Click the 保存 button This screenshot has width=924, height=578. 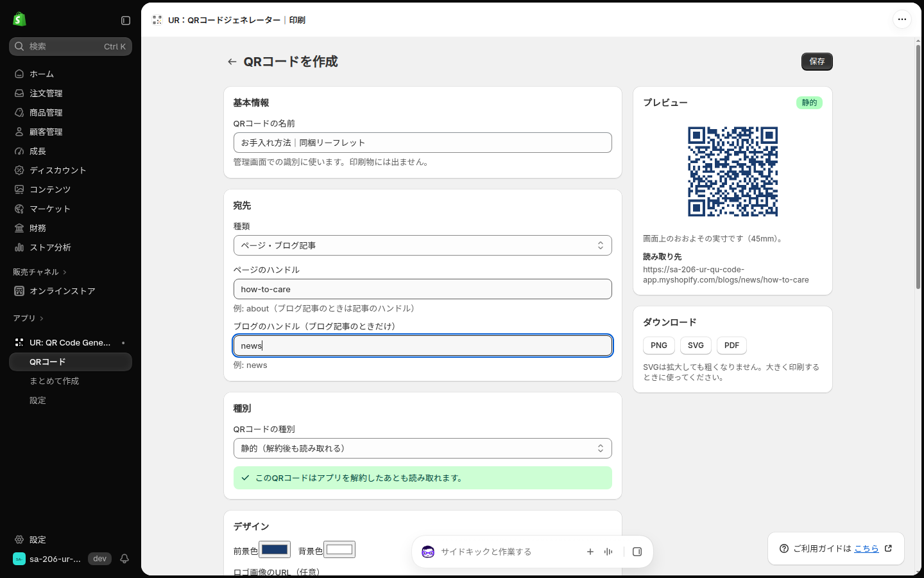(x=817, y=62)
